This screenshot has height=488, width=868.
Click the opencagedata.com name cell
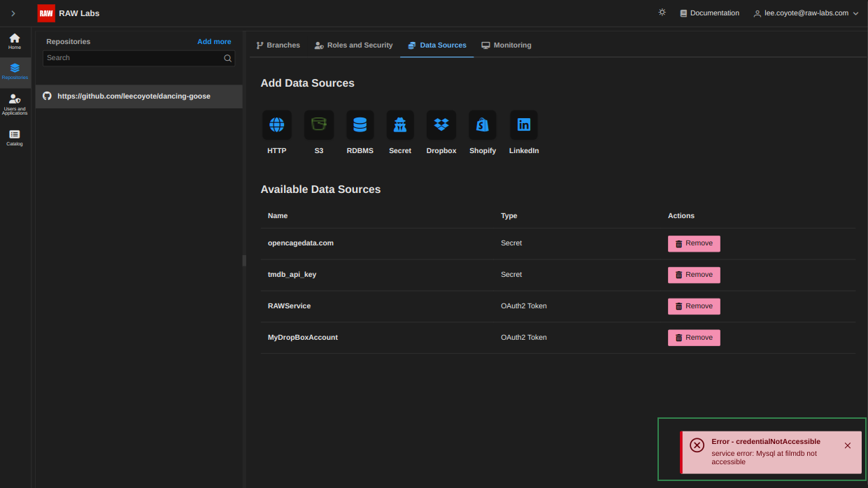301,243
